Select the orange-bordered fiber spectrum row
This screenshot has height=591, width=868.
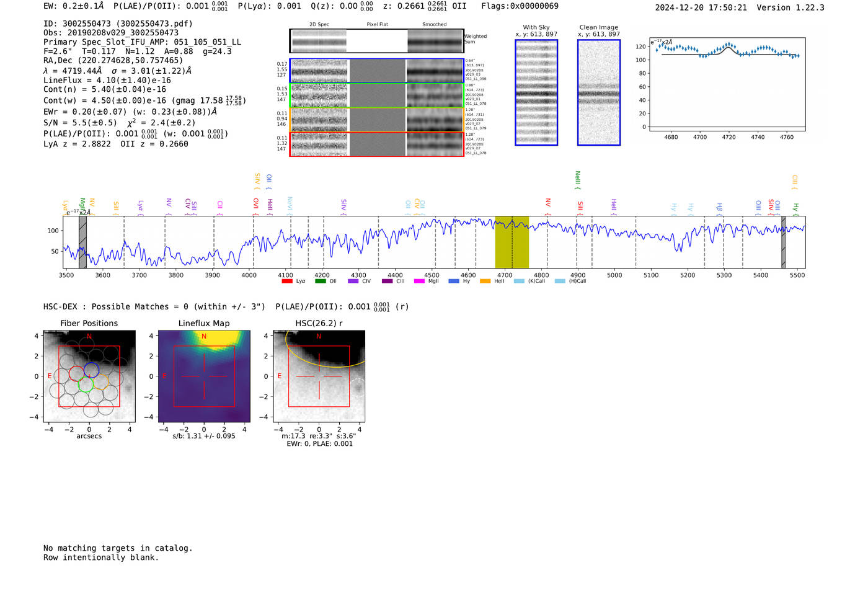click(x=376, y=120)
